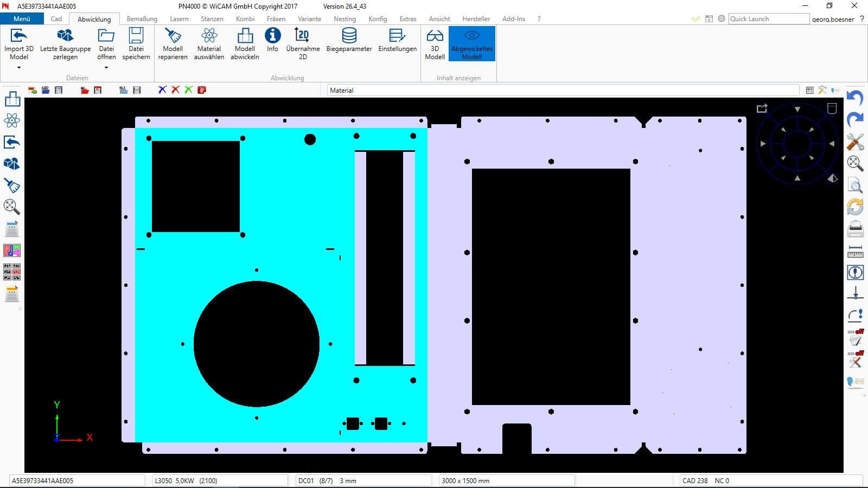Image resolution: width=868 pixels, height=488 pixels.
Task: Toggle Abgewickeltes Modell view
Action: [x=471, y=43]
